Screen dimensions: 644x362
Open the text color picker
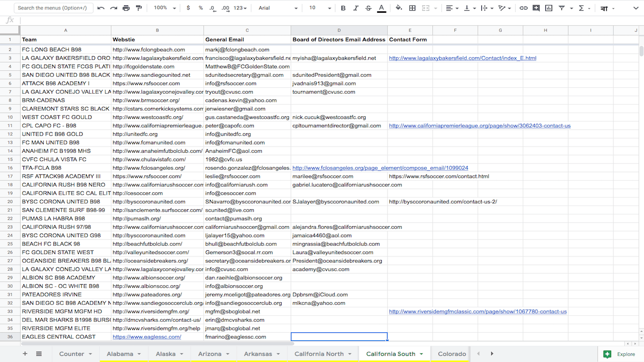click(x=381, y=8)
